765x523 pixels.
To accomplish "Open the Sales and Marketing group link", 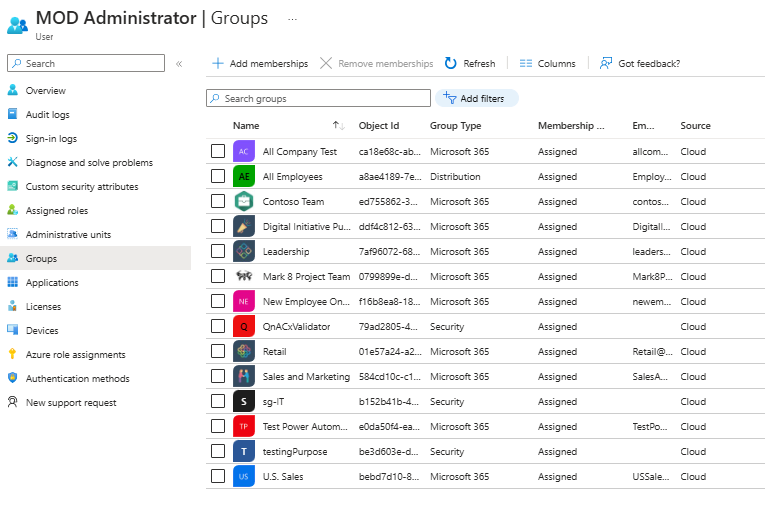I will (306, 376).
